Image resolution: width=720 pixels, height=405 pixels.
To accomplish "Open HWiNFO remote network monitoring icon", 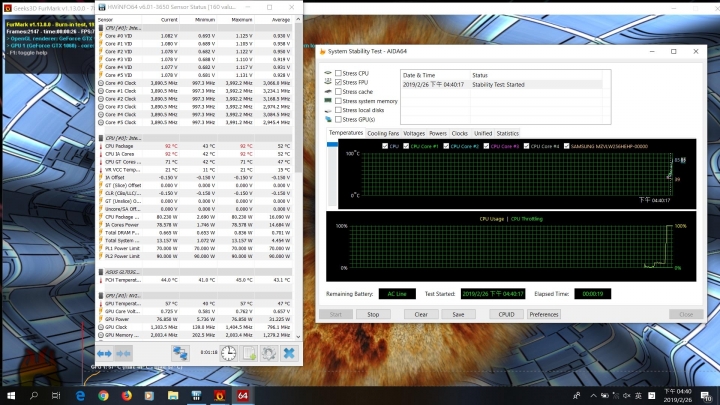I will [180, 353].
